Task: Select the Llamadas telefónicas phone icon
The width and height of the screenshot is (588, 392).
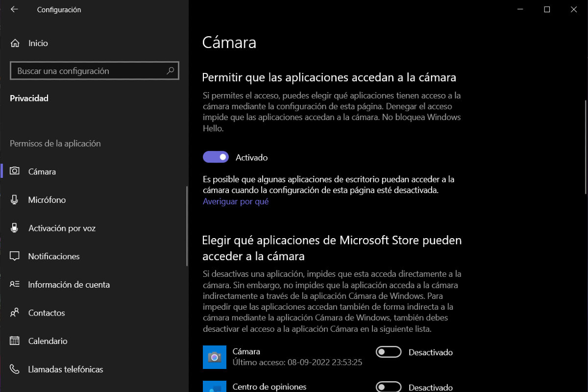Action: [15, 369]
